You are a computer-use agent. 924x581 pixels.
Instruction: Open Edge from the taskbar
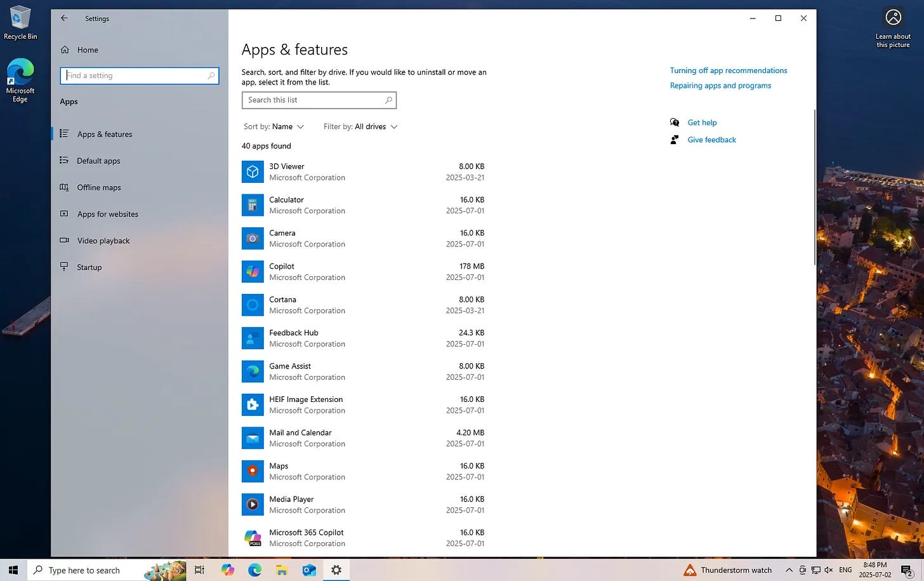[254, 570]
